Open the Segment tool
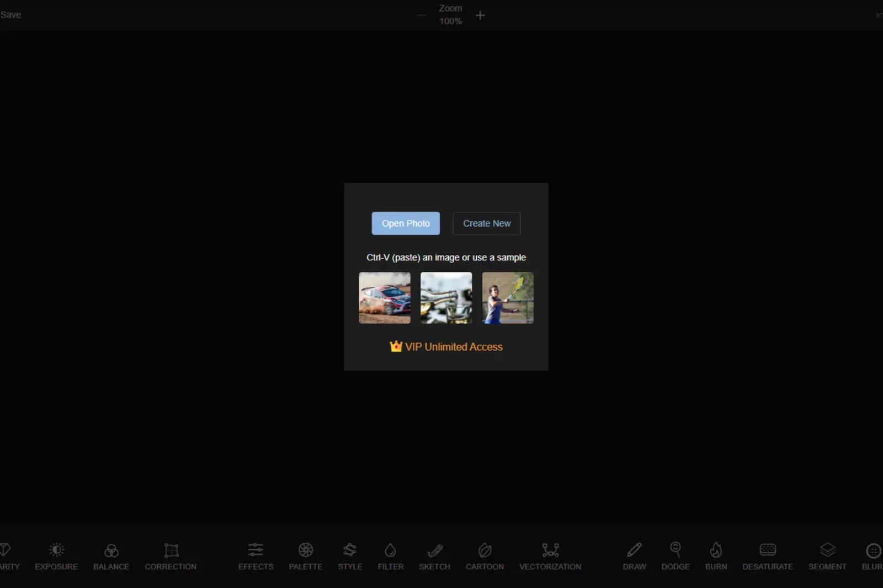This screenshot has width=883, height=588. [x=827, y=556]
